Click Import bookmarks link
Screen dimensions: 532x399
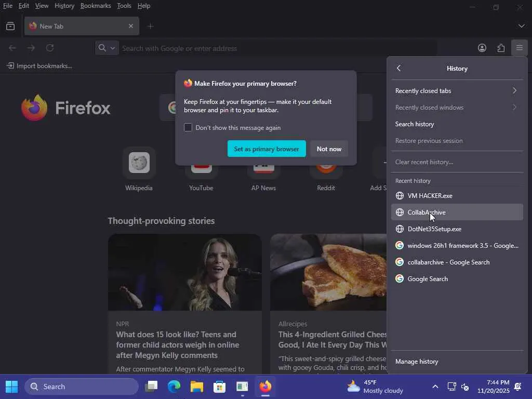[39, 66]
